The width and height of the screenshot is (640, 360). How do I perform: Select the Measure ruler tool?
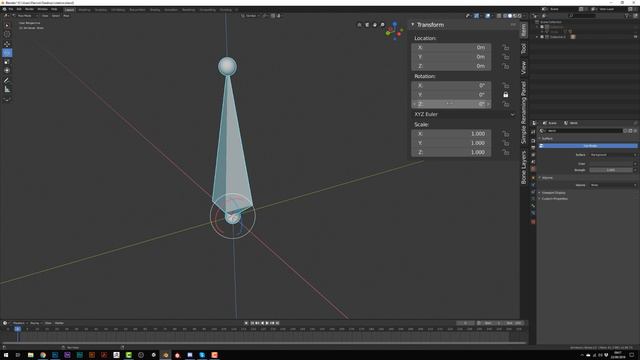[7, 89]
